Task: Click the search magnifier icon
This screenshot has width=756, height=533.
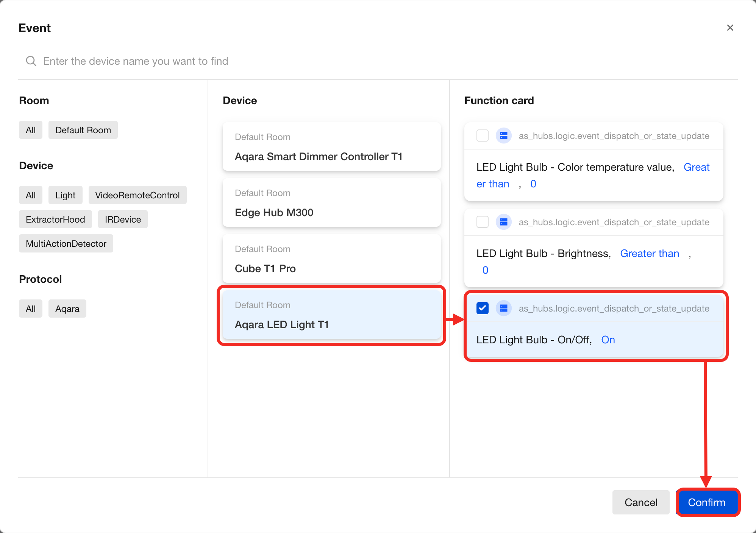Action: tap(31, 61)
